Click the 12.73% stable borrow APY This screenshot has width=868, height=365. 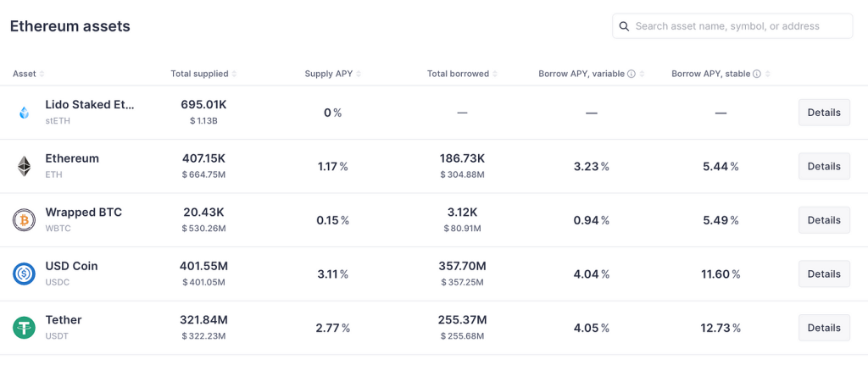tap(721, 328)
